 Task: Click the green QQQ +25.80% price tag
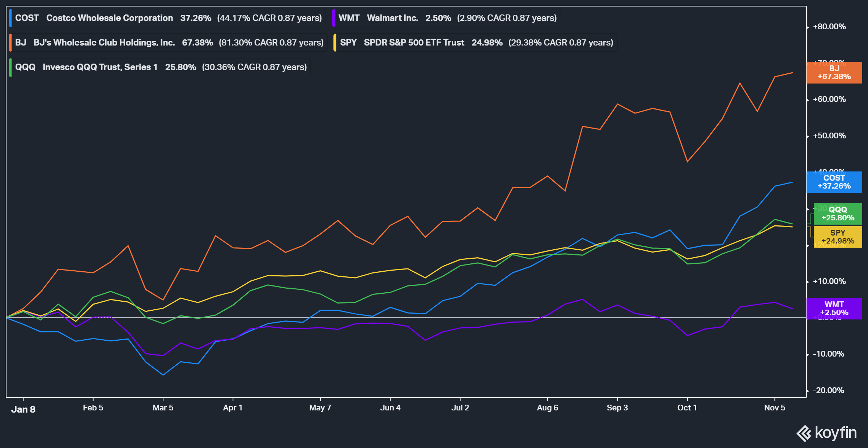coord(838,214)
